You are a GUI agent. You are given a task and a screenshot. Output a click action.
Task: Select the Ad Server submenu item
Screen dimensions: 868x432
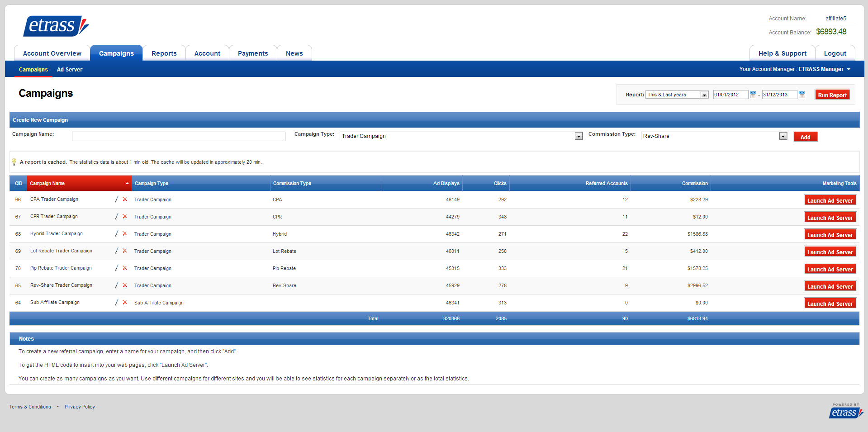[70, 70]
